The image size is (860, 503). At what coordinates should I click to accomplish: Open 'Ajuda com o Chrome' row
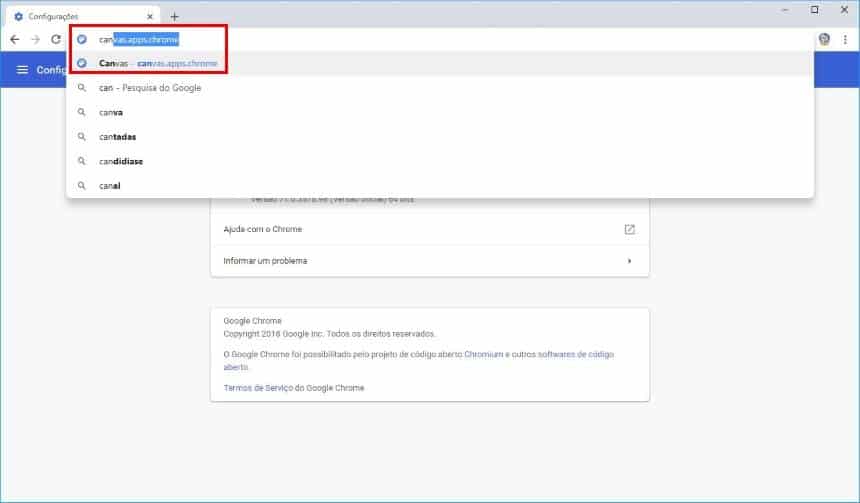pos(430,229)
